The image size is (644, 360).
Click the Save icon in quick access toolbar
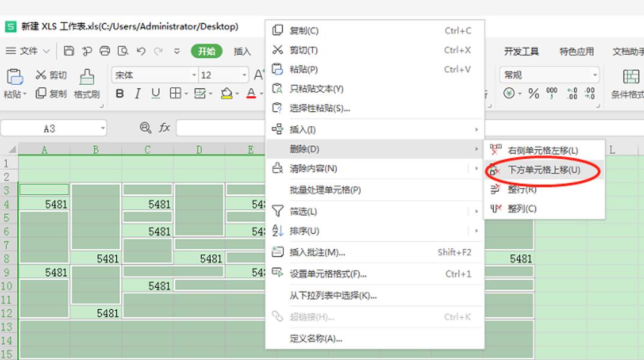68,52
